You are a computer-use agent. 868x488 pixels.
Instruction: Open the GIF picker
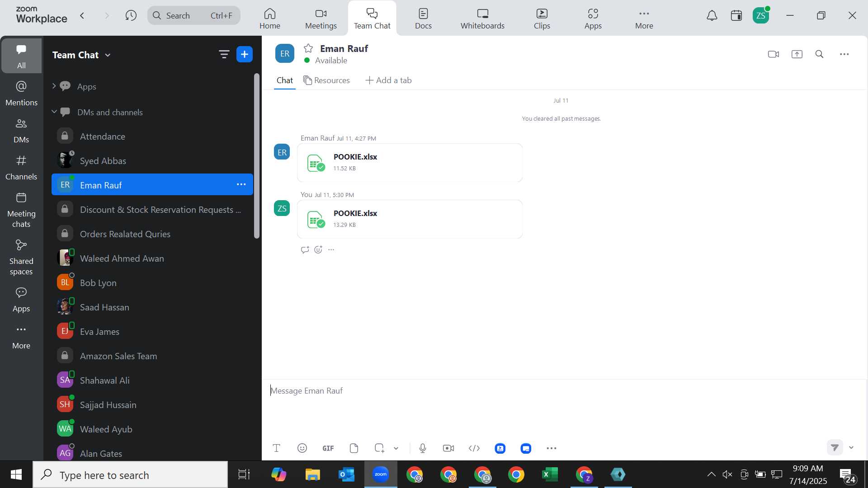(x=328, y=448)
